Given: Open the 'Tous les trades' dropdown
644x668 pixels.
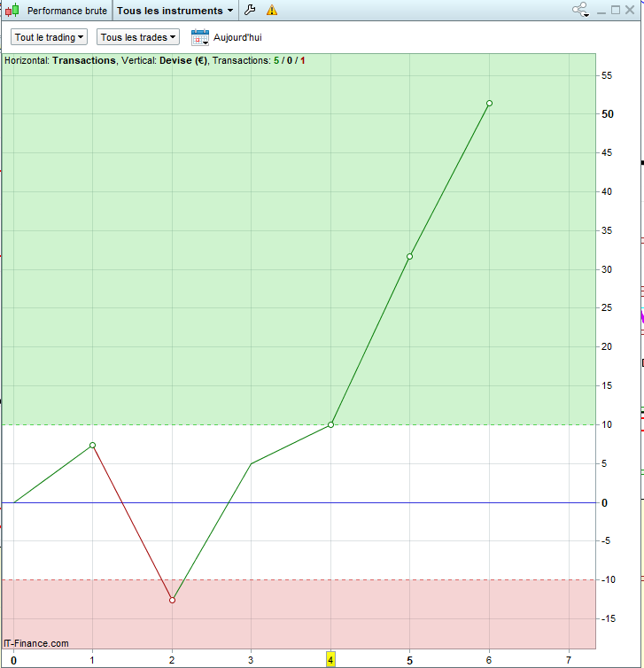Looking at the screenshot, I should 138,37.
